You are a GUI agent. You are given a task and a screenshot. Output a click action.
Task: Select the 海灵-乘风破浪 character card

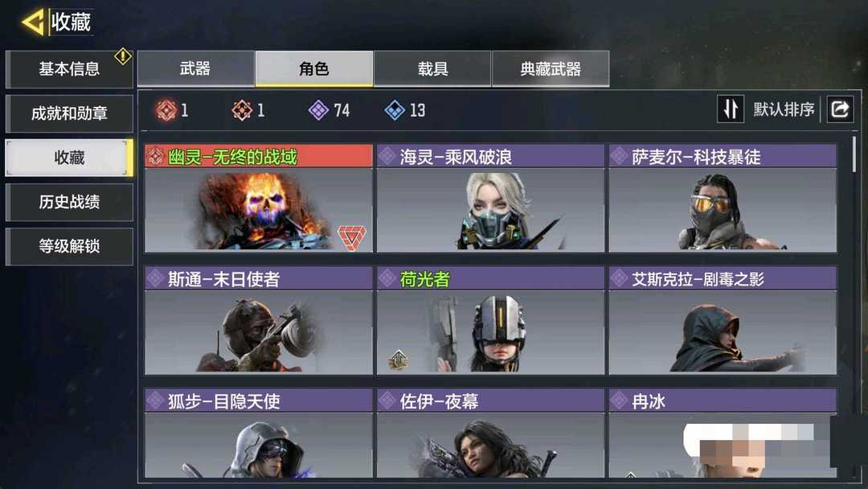tap(490, 199)
